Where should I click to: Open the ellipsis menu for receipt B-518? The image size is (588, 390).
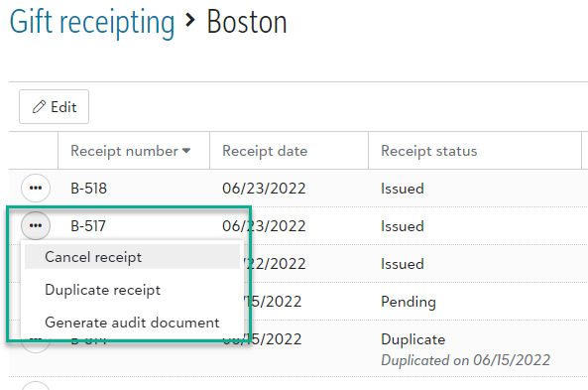coord(36,189)
